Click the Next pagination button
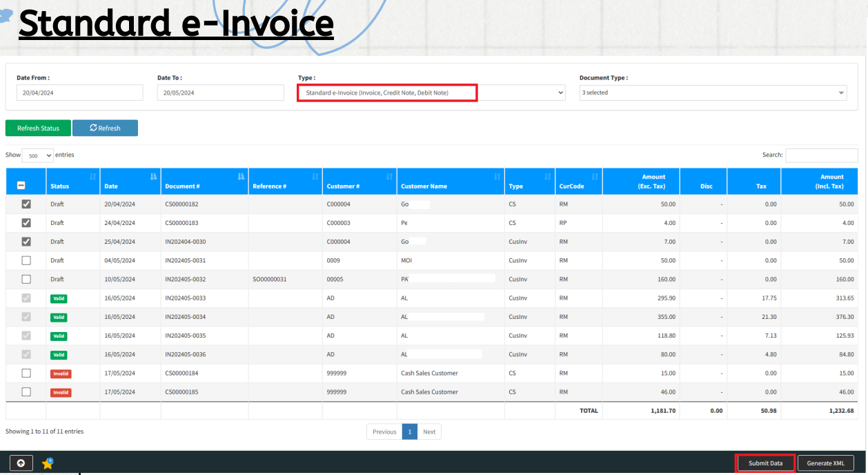Screen dimensions: 868x475 [429, 432]
